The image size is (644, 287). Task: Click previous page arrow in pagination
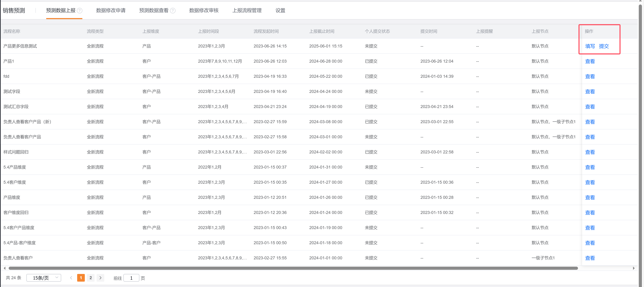[x=71, y=278]
